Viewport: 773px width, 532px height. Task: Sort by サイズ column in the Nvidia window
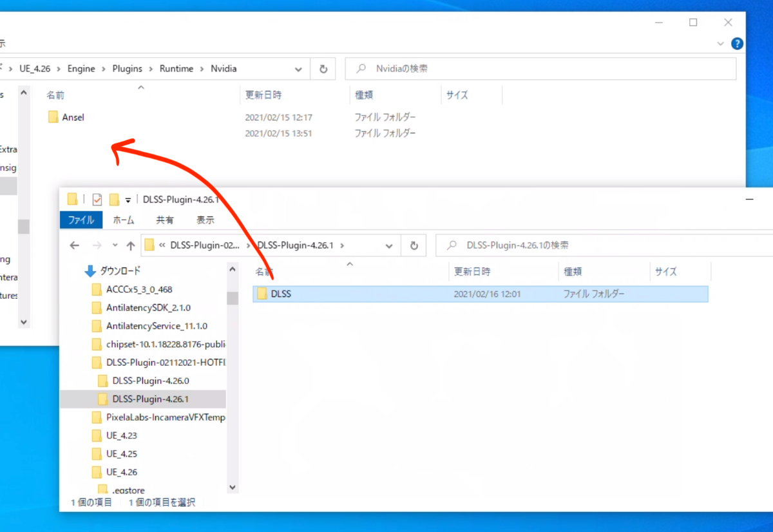[457, 95]
